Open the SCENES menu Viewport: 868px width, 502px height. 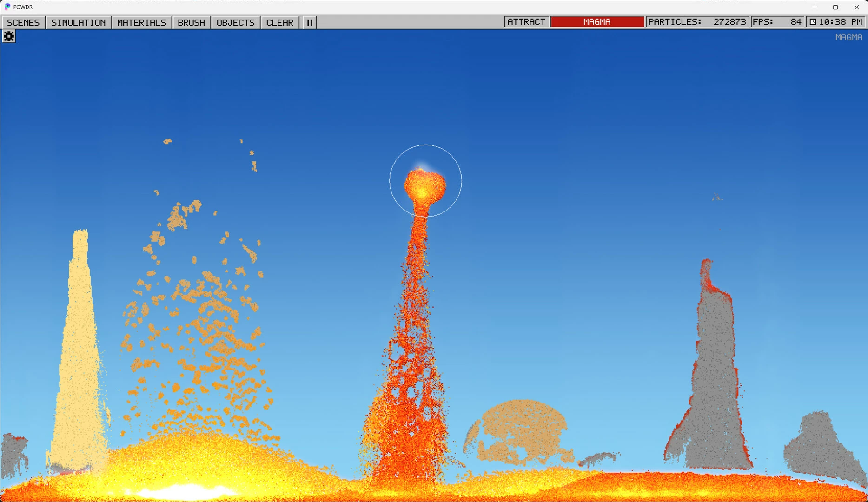pyautogui.click(x=23, y=22)
